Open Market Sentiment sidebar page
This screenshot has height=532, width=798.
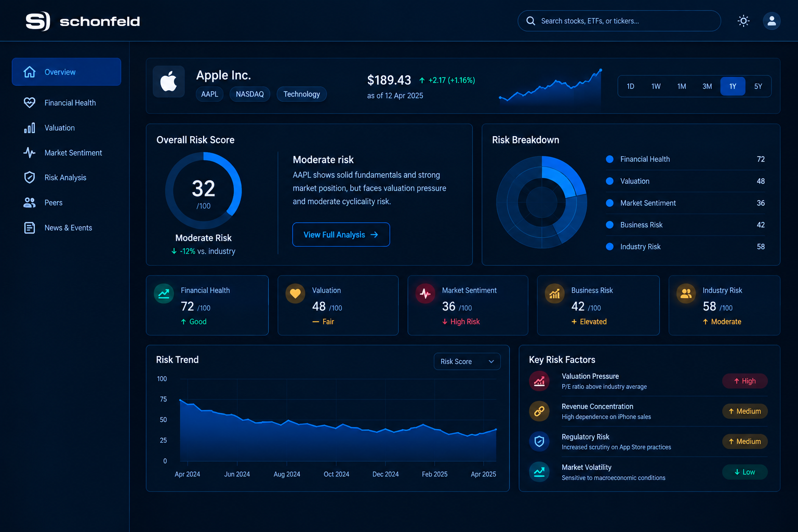[66, 153]
